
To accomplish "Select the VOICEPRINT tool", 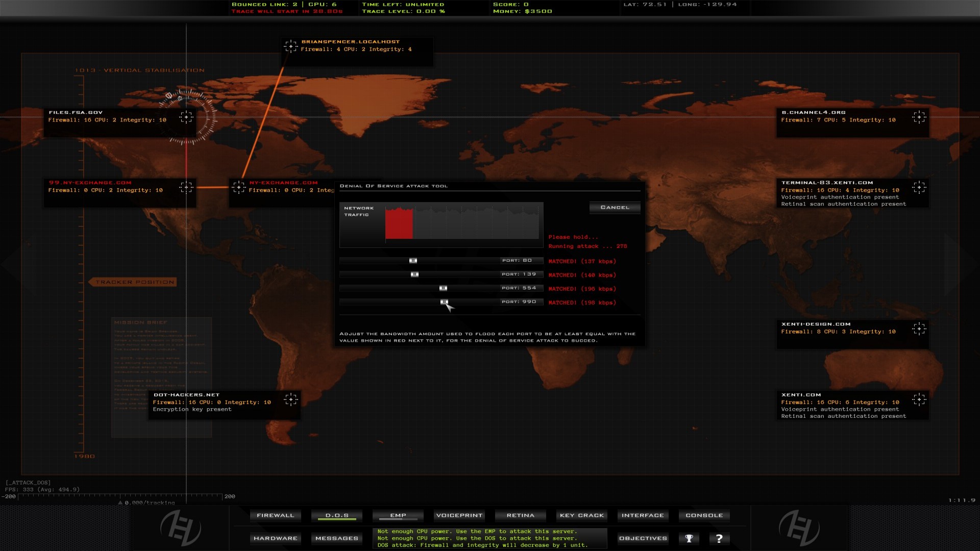I will point(458,515).
